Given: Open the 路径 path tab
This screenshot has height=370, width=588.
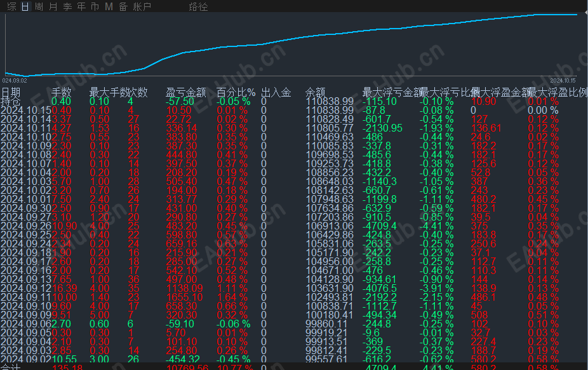Looking at the screenshot, I should 198,6.
